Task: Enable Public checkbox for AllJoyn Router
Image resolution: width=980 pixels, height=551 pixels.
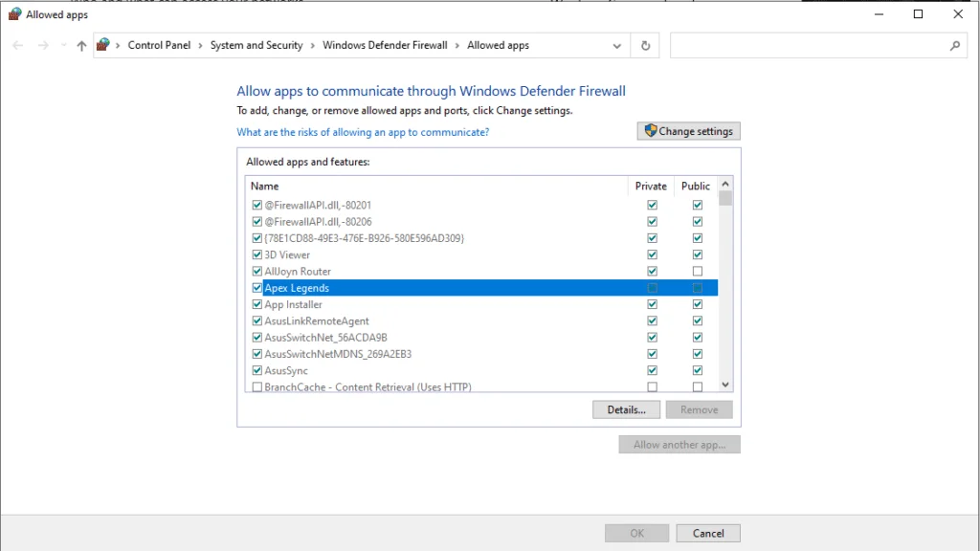Action: pyautogui.click(x=698, y=272)
